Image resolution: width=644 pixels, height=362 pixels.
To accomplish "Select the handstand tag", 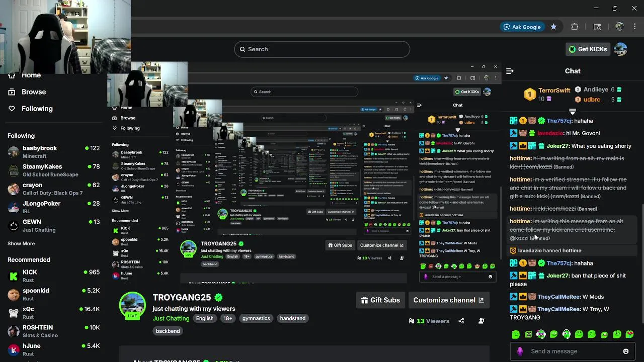I will click(292, 318).
